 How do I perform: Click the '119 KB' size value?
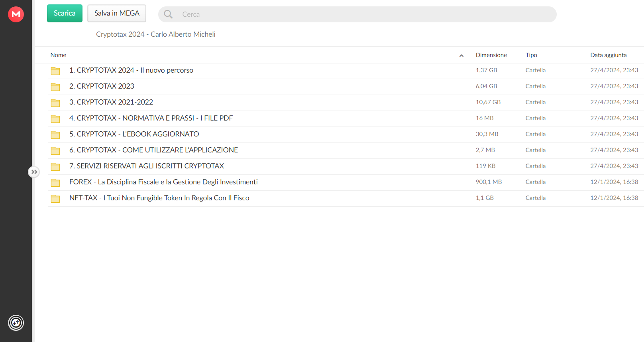(x=485, y=166)
